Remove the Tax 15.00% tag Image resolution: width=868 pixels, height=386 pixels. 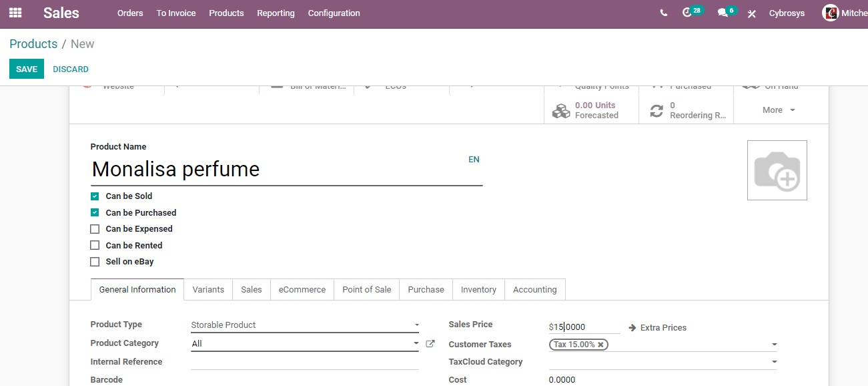pyautogui.click(x=600, y=345)
